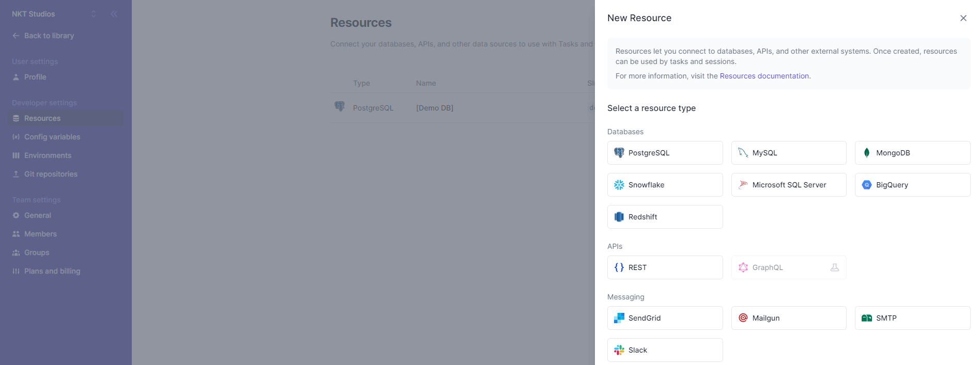Click the beta flask icon on GraphQL
980x365 pixels.
pyautogui.click(x=834, y=267)
